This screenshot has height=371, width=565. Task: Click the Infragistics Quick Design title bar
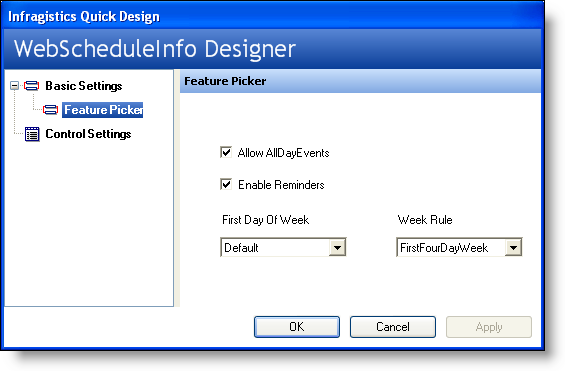point(272,16)
